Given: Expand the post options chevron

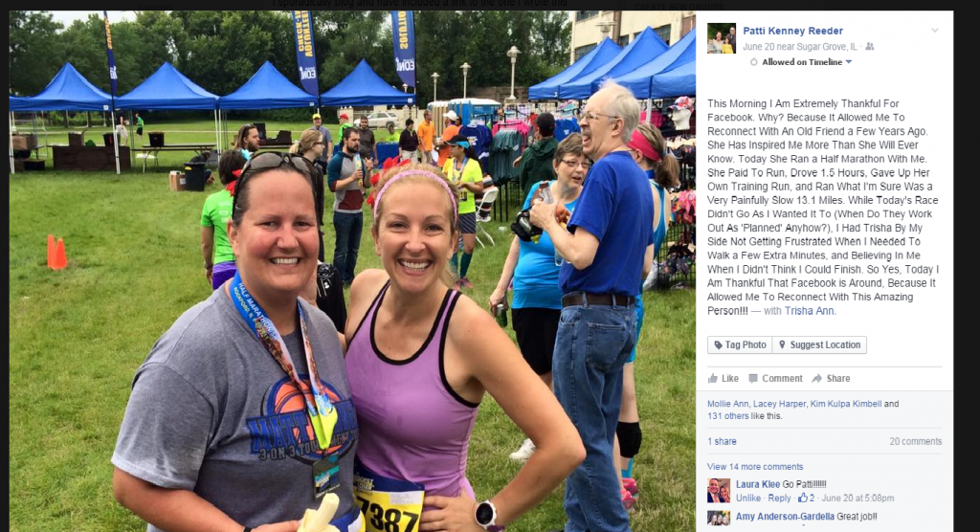Looking at the screenshot, I should 934,30.
